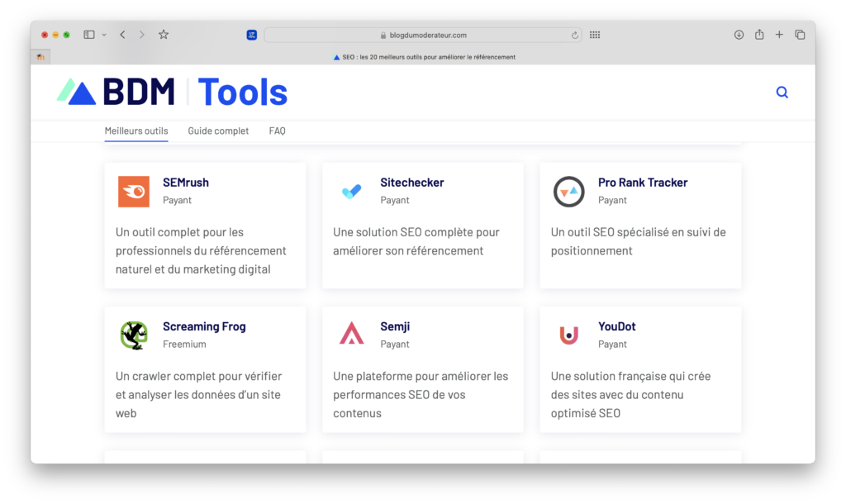Go forward with the forward arrow
The width and height of the screenshot is (846, 504).
[141, 35]
